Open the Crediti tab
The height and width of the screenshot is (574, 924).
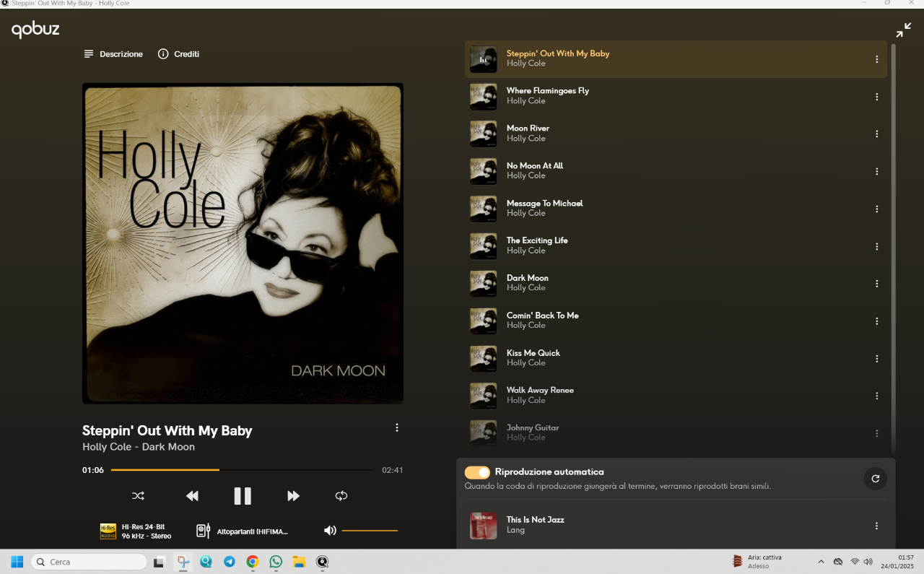178,54
